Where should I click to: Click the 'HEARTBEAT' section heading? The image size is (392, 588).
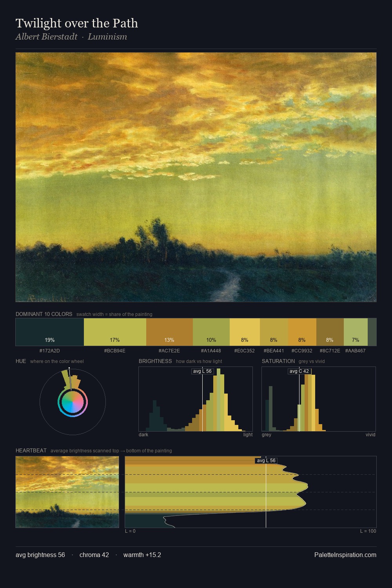31,450
